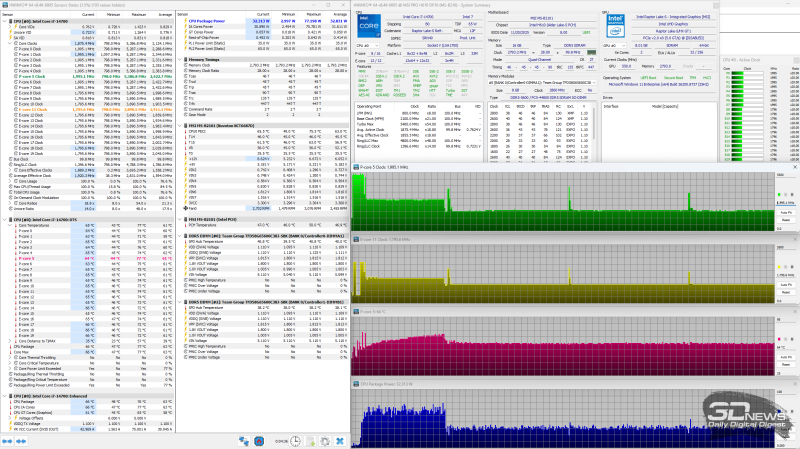Screen dimensions: 800x449
Task: Click Auto Fit on E-core 11 Clock graph
Action: (786, 285)
